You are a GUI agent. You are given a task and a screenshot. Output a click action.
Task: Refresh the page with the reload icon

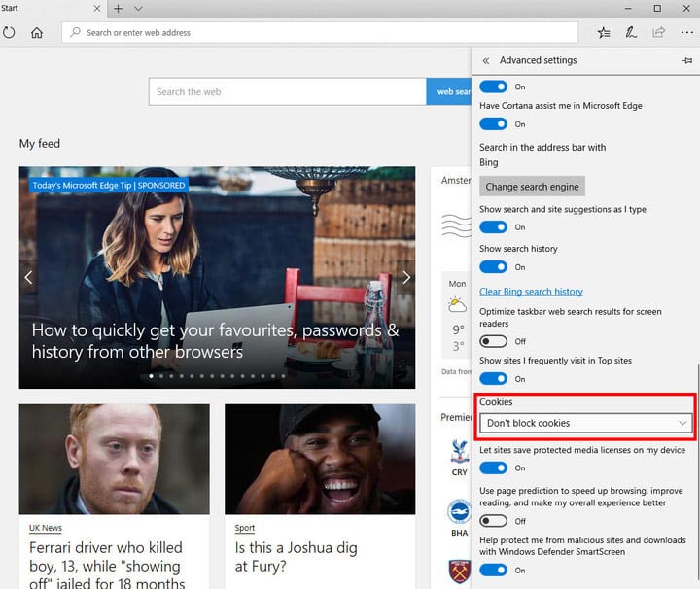tap(9, 32)
